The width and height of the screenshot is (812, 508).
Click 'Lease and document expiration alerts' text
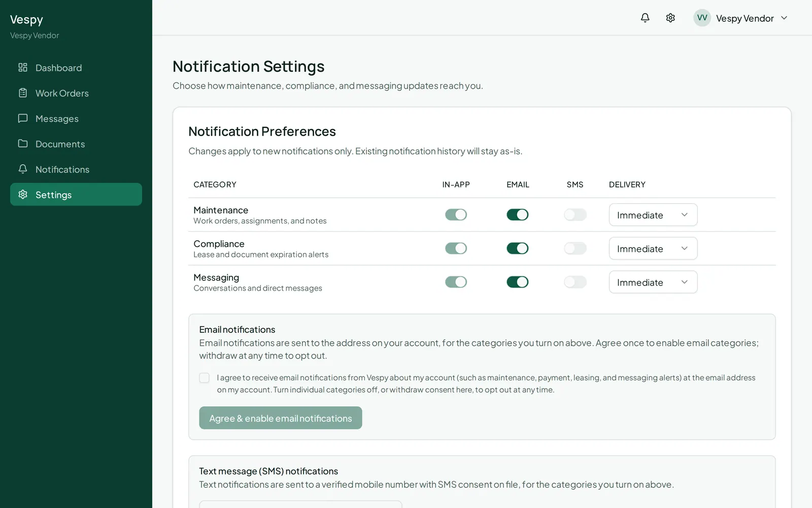click(x=261, y=255)
